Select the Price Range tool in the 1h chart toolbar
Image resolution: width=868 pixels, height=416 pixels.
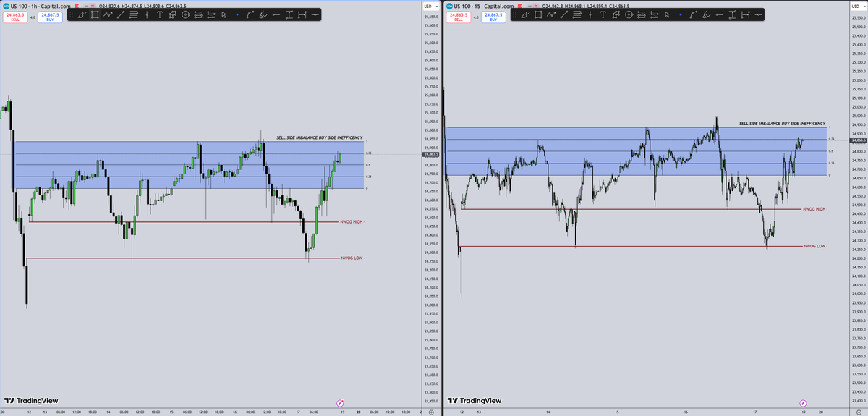289,14
